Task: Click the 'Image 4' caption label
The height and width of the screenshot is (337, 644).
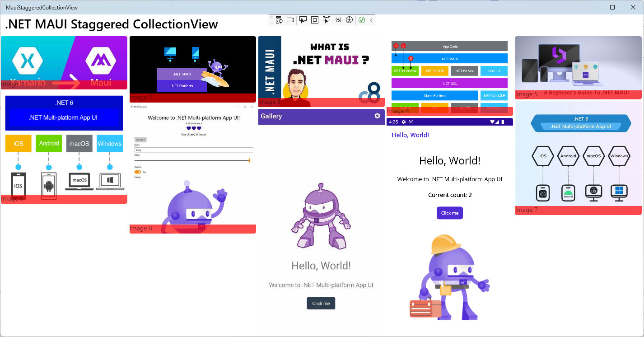Action: pos(398,111)
